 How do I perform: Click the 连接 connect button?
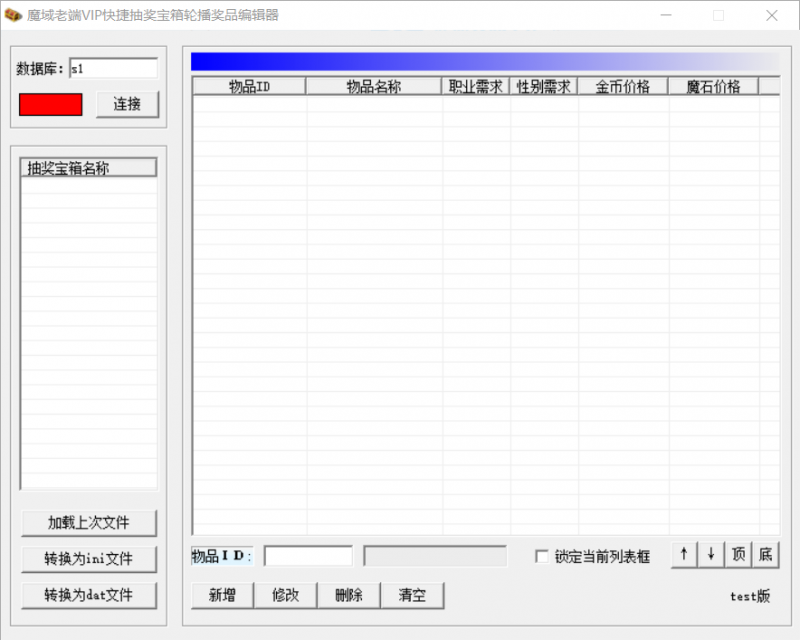(127, 103)
